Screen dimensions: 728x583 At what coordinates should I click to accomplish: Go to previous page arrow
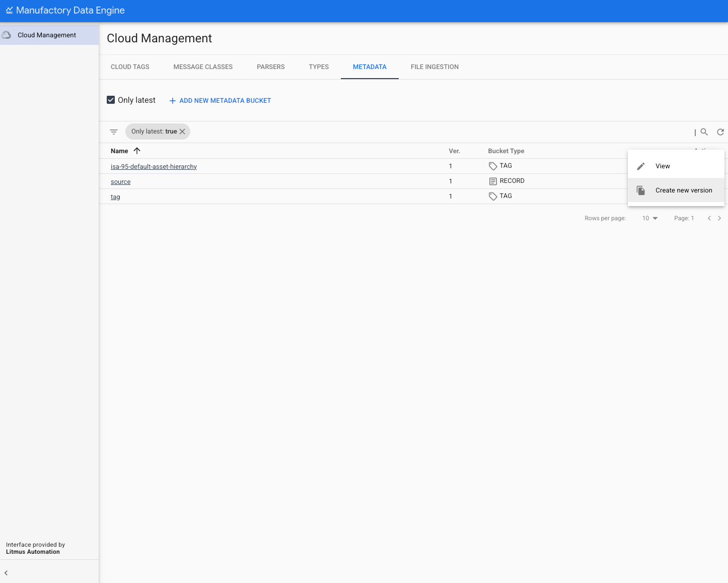click(709, 218)
